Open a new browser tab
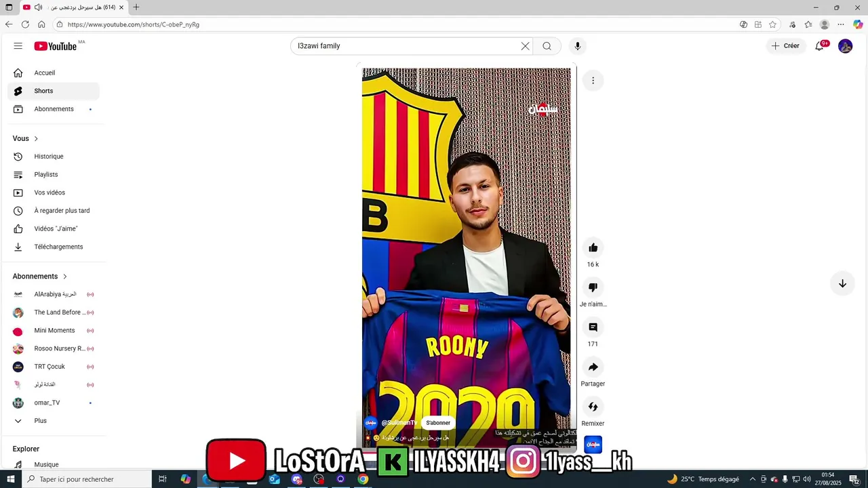The width and height of the screenshot is (868, 488). (x=136, y=7)
